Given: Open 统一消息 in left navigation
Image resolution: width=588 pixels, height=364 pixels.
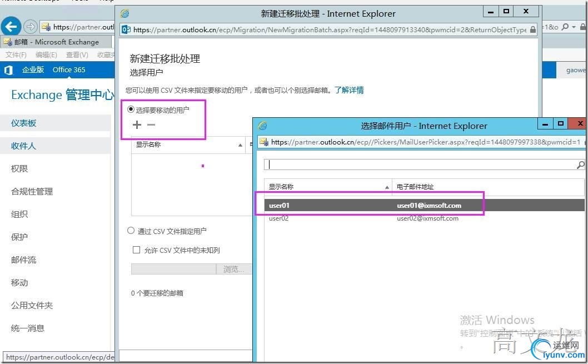Looking at the screenshot, I should click(28, 328).
